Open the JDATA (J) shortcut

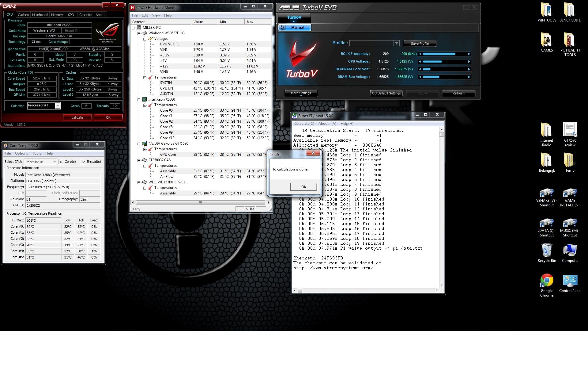pyautogui.click(x=547, y=228)
